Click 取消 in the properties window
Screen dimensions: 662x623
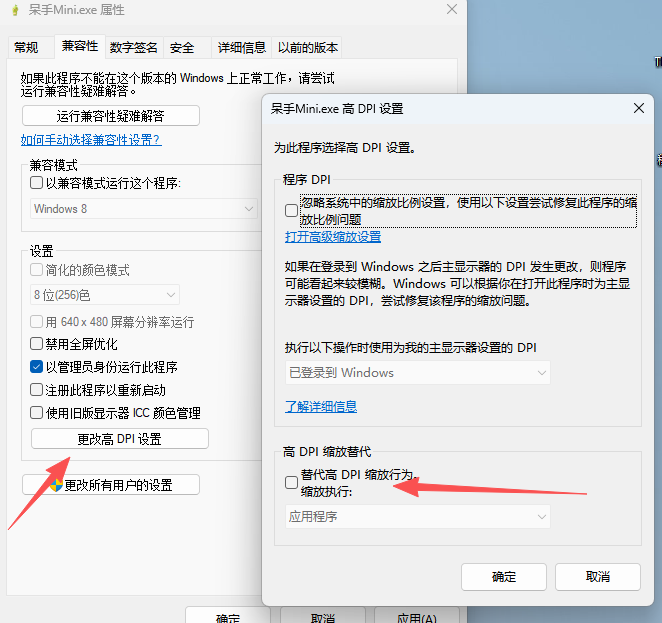(x=323, y=616)
